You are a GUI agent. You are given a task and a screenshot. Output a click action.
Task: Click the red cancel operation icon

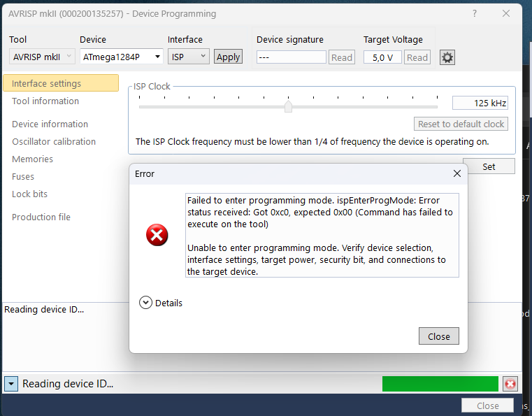pos(510,384)
